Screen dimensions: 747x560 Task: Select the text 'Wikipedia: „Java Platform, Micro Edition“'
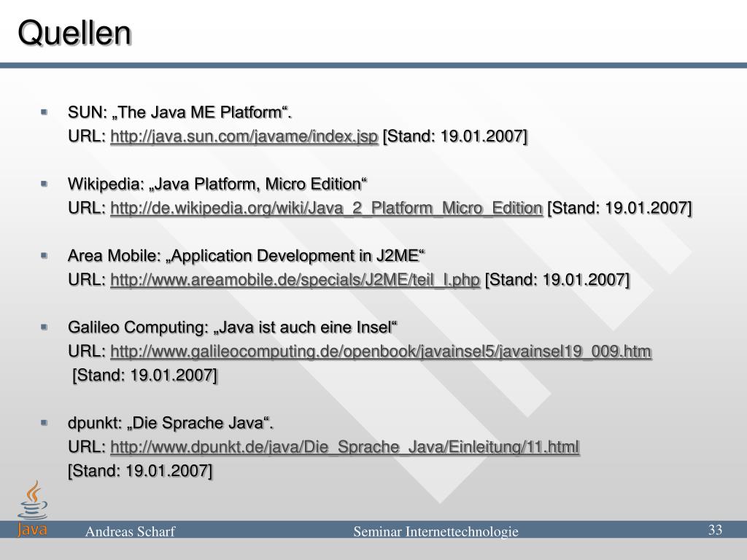pos(217,184)
